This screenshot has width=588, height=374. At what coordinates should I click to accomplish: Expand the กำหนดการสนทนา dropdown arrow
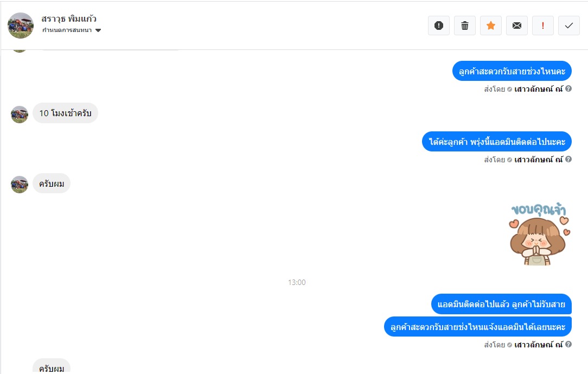[98, 30]
